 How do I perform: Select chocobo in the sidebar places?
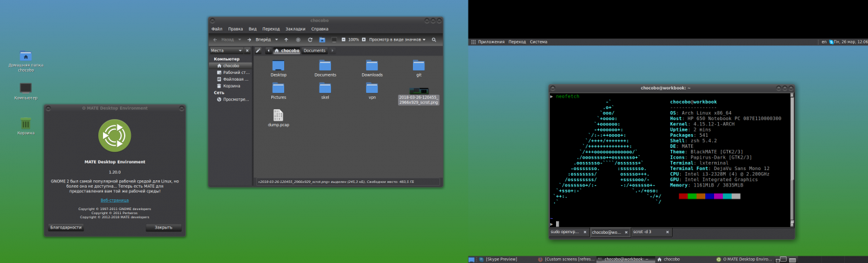click(231, 66)
